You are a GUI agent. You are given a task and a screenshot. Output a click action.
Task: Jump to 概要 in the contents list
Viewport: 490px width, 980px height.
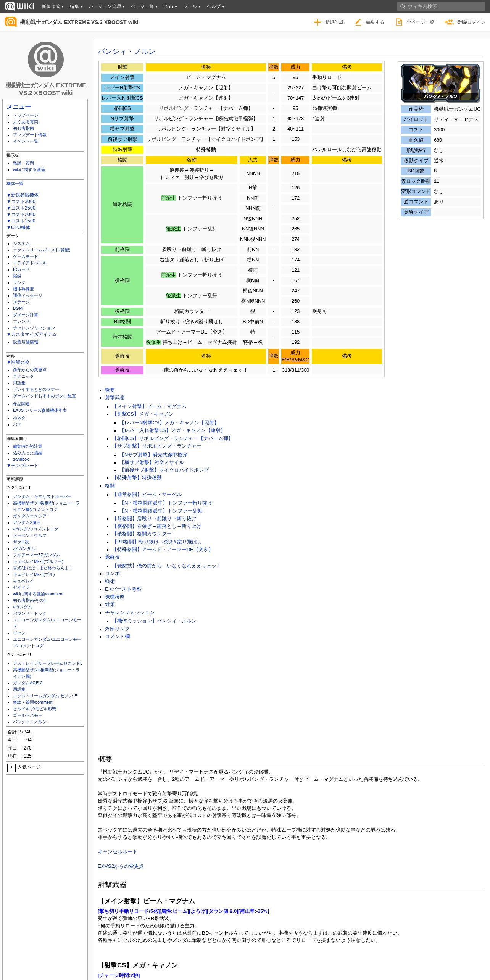[110, 390]
